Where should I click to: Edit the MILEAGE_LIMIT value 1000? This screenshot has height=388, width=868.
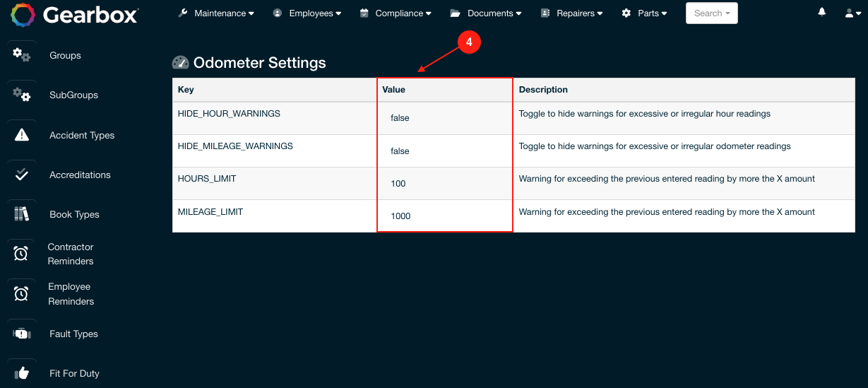pyautogui.click(x=400, y=216)
